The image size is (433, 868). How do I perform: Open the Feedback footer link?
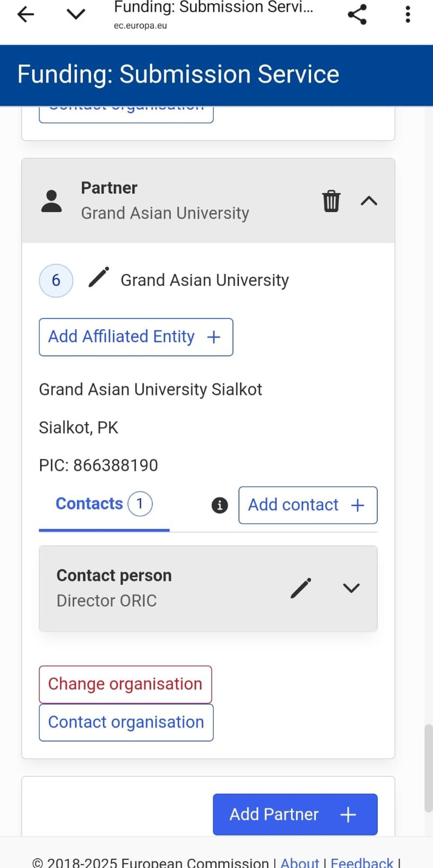(x=362, y=862)
